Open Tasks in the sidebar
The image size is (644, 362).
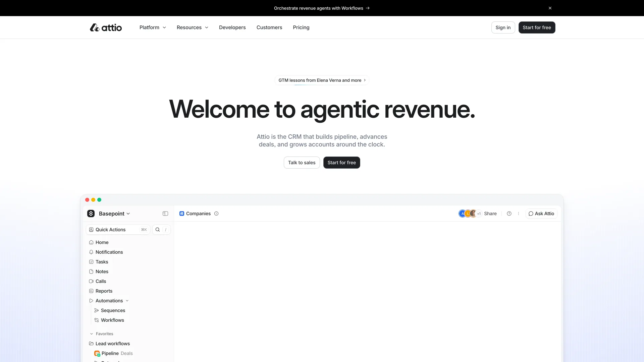[99, 262]
